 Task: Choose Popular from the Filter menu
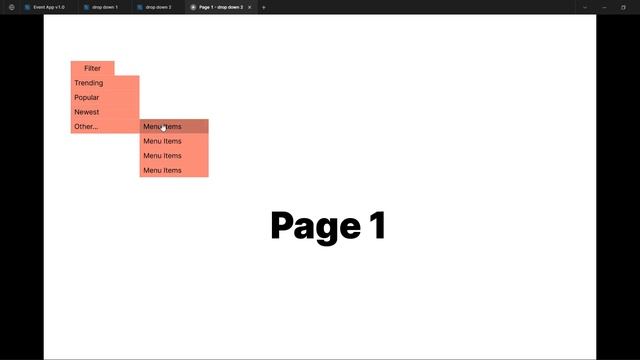pos(105,97)
